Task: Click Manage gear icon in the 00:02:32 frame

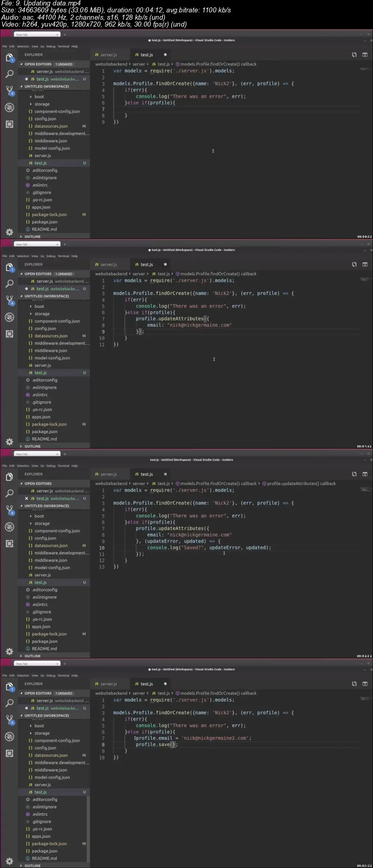Action: tap(10, 651)
